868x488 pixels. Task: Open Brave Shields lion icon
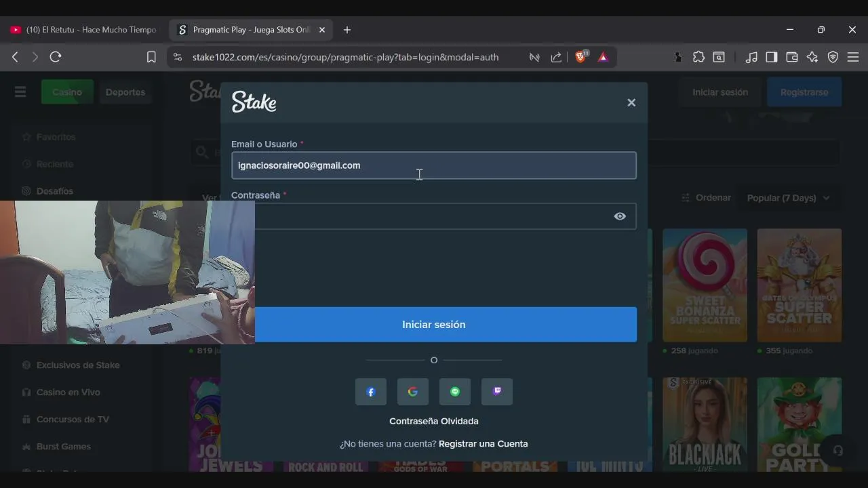[x=581, y=56]
